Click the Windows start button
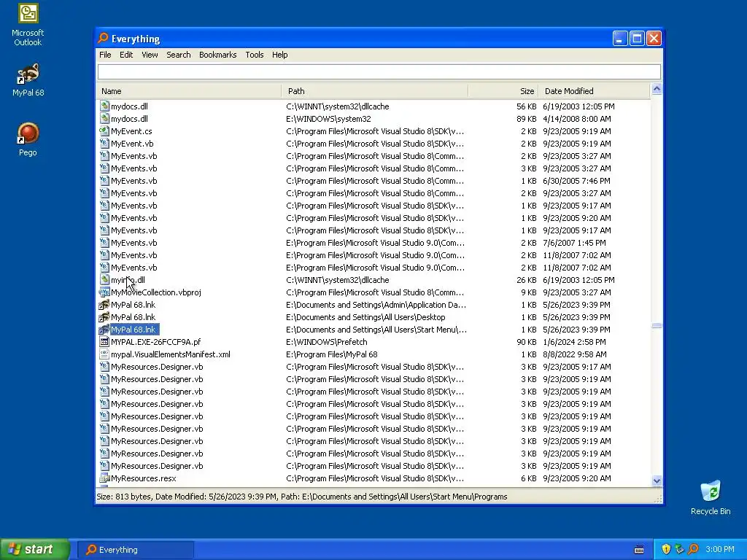Viewport: 747px width, 560px height. 35,549
